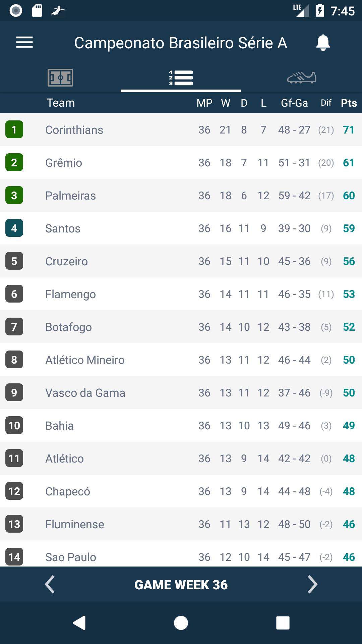This screenshot has height=644, width=362.
Task: Open the Grêmio team row
Action: point(181,163)
